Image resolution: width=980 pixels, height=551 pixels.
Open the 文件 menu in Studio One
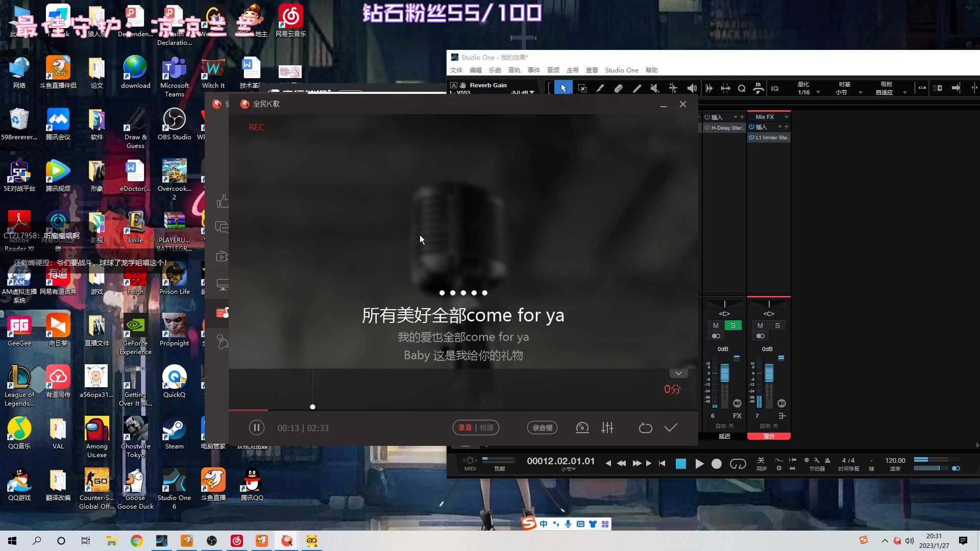(x=456, y=70)
